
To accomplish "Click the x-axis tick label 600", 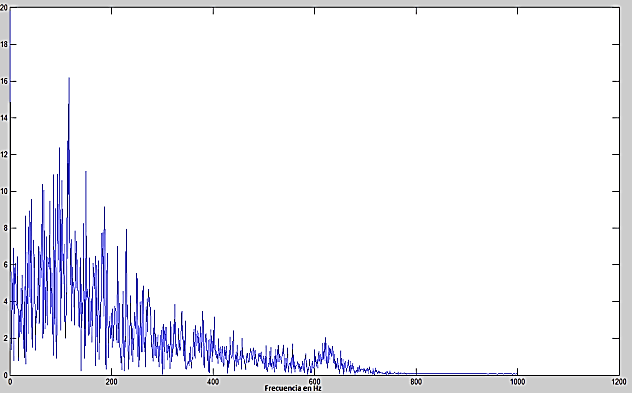I will [x=314, y=382].
